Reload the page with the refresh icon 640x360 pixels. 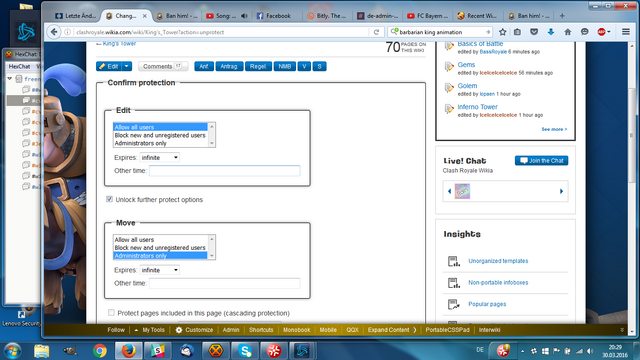tap(376, 32)
